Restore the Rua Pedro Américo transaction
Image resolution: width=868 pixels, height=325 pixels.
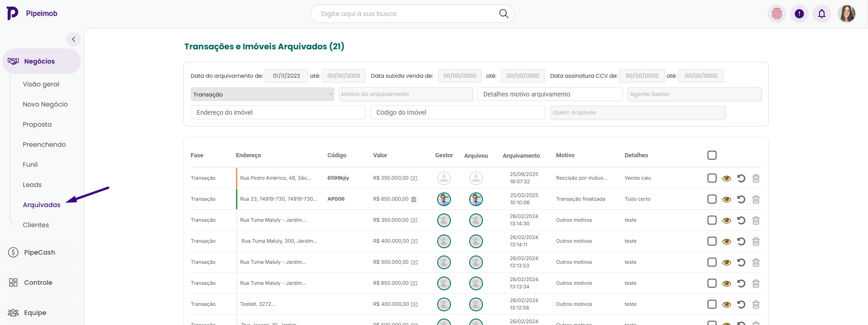(x=741, y=178)
